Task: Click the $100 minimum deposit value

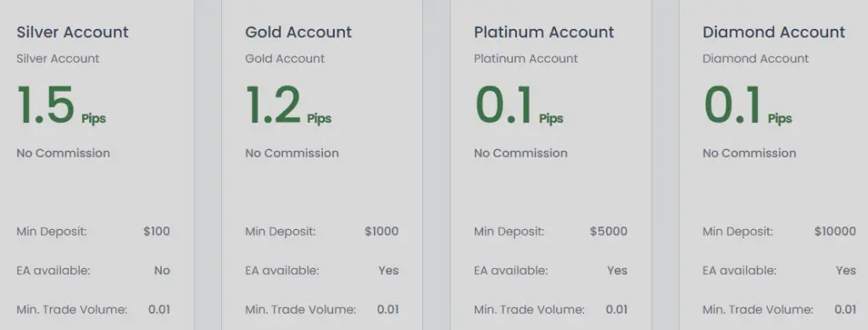Action: click(157, 232)
